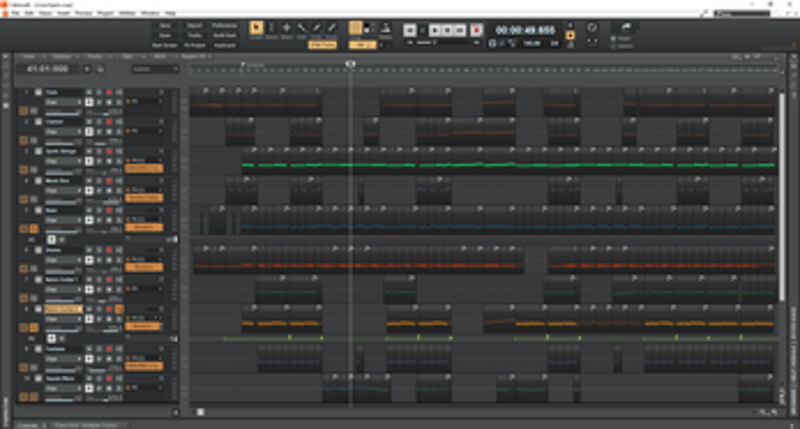Screen dimensions: 800x429
Task: Click Return to Zero transport button
Action: click(409, 31)
